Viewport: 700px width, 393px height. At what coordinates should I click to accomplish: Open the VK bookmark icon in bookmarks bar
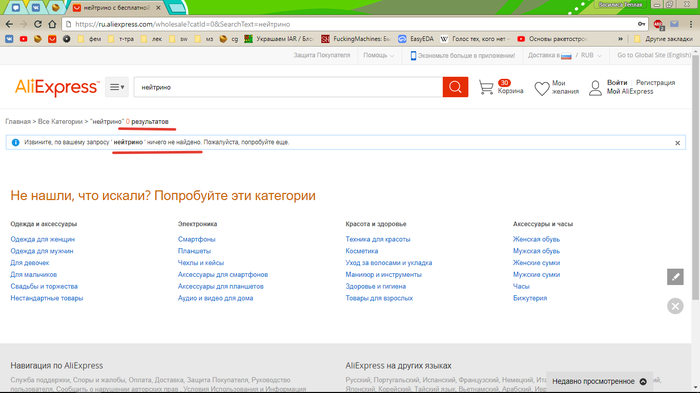[x=9, y=39]
